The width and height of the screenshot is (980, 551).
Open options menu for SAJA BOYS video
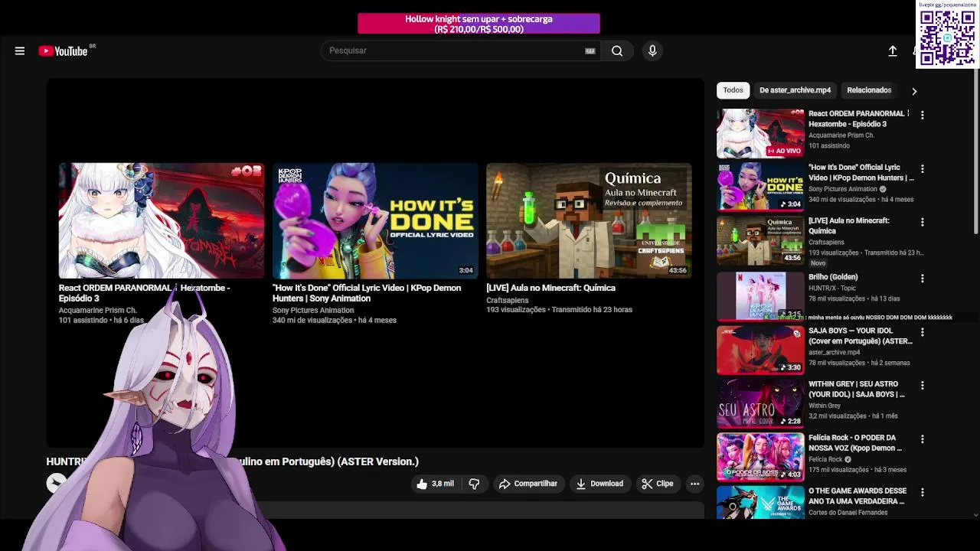point(923,332)
